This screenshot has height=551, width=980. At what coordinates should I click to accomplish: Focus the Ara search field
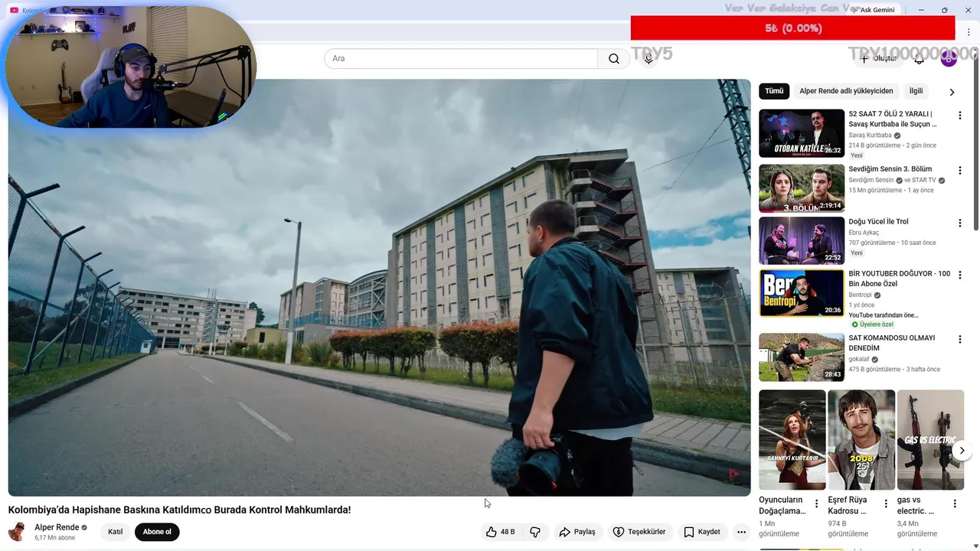pyautogui.click(x=461, y=59)
